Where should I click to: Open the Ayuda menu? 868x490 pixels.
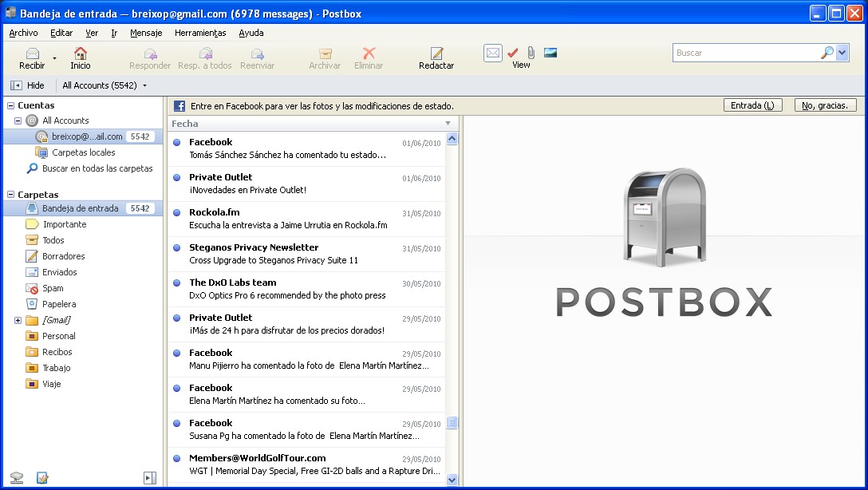point(251,33)
